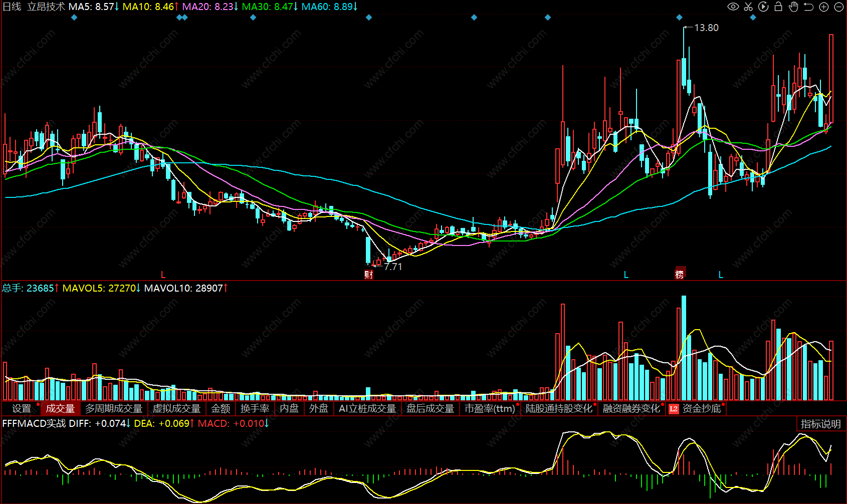Select the 成交量 indicator tab
Viewport: 847px width, 504px height.
(x=60, y=409)
